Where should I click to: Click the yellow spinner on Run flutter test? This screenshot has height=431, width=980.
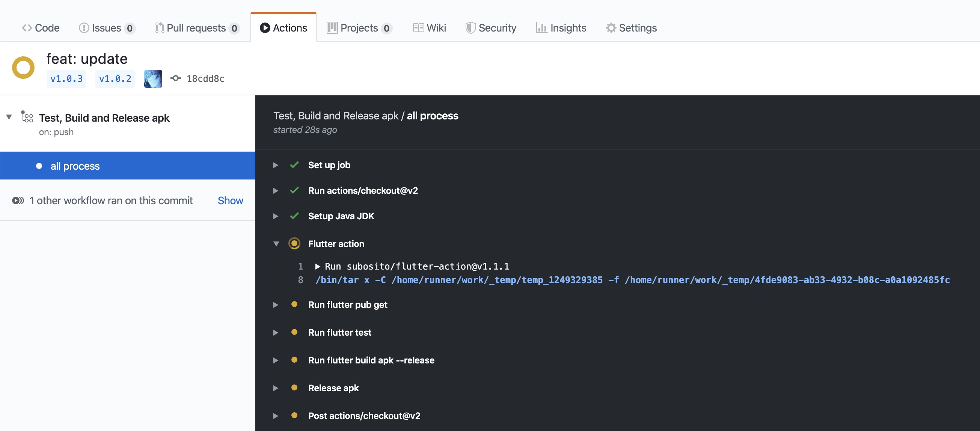[x=294, y=332]
